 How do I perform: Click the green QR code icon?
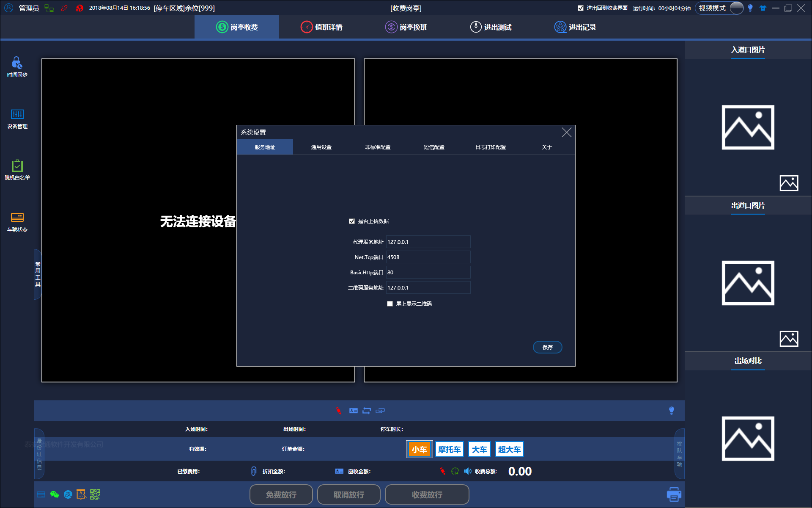pos(95,494)
